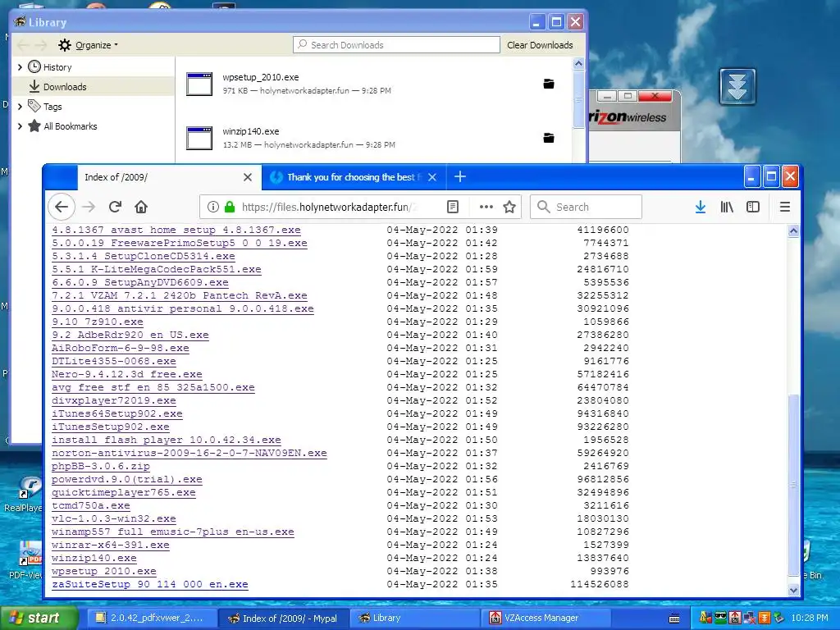Open the browser home page
This screenshot has height=630, width=840.
coord(141,207)
